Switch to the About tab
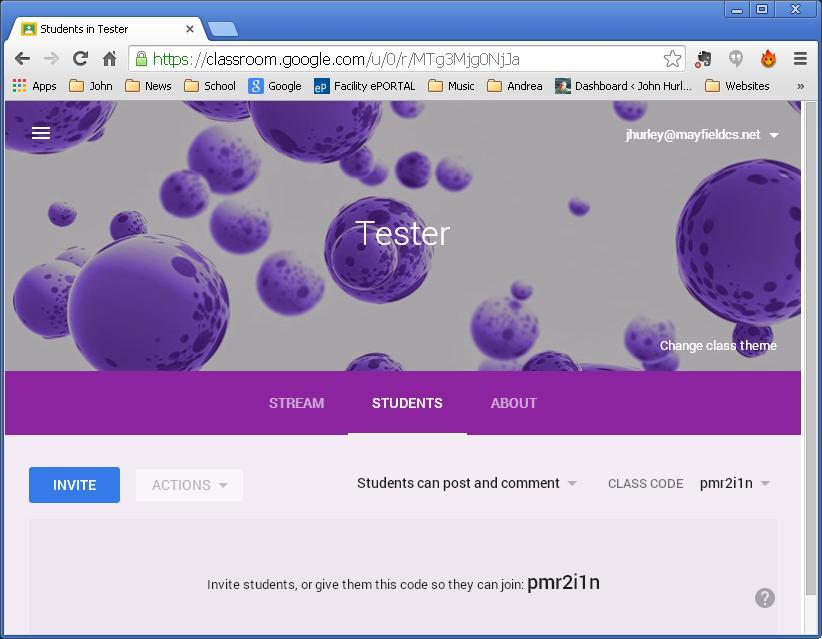The height and width of the screenshot is (639, 822). coord(514,403)
